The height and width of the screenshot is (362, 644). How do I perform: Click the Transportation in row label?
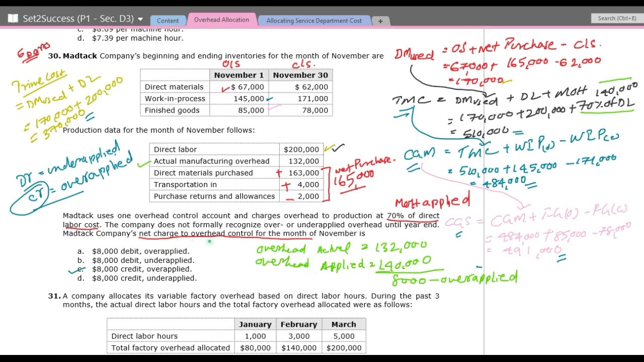point(185,184)
